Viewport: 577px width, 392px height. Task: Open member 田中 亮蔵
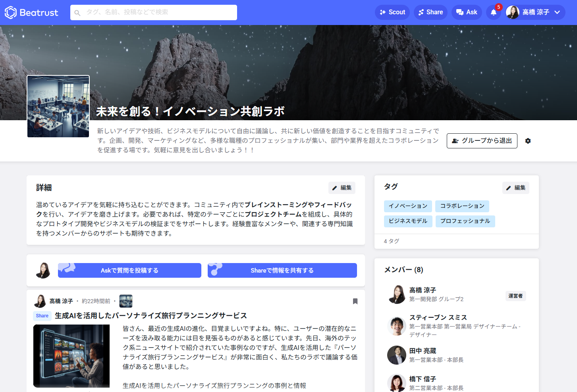pyautogui.click(x=423, y=351)
